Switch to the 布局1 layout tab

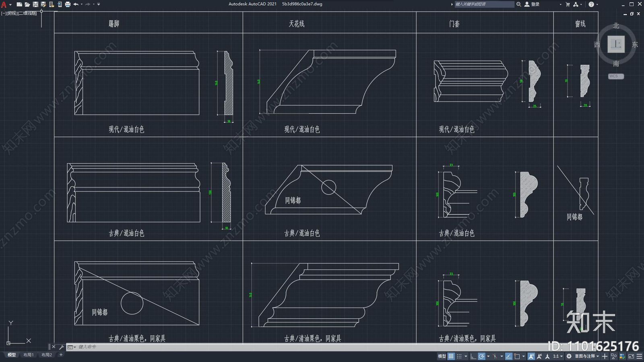click(x=29, y=355)
